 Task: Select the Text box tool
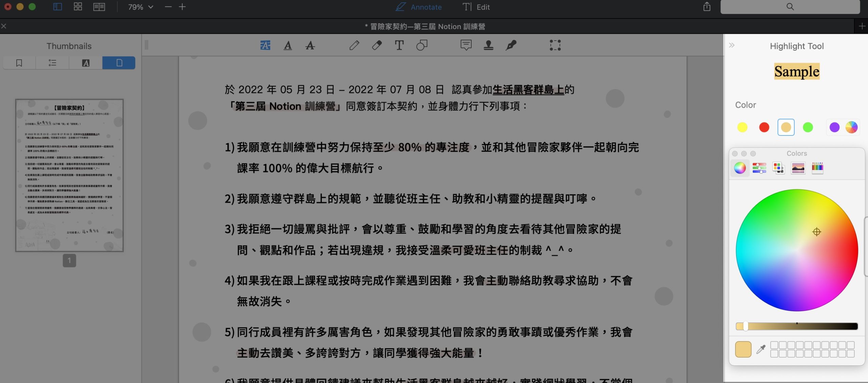point(399,45)
